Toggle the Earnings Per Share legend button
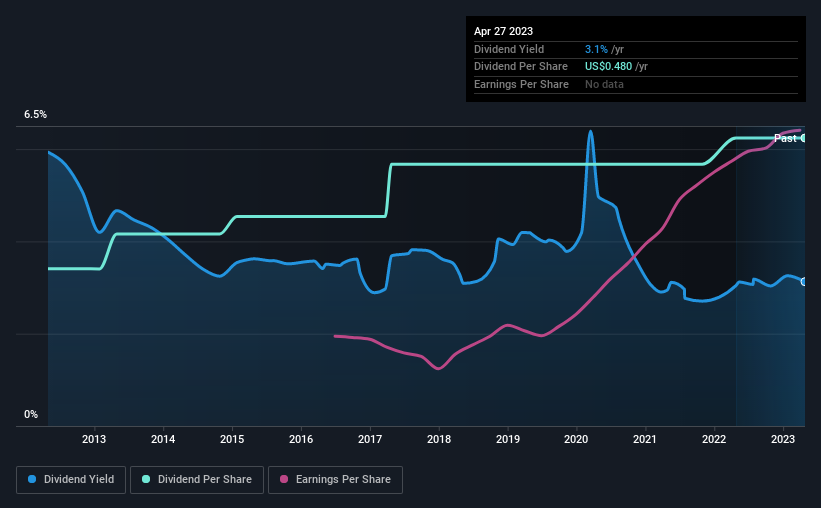The image size is (821, 508). 335,480
